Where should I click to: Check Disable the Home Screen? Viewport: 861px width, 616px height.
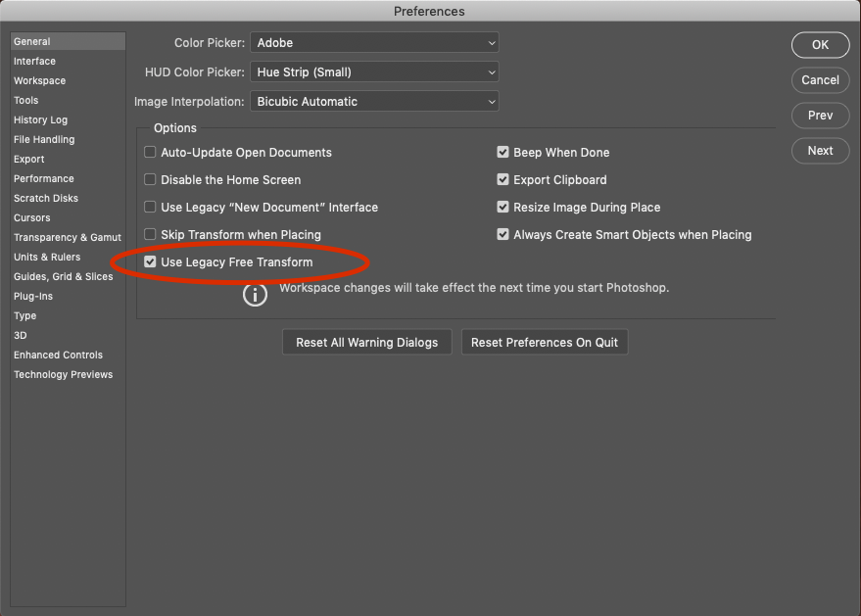tap(151, 180)
